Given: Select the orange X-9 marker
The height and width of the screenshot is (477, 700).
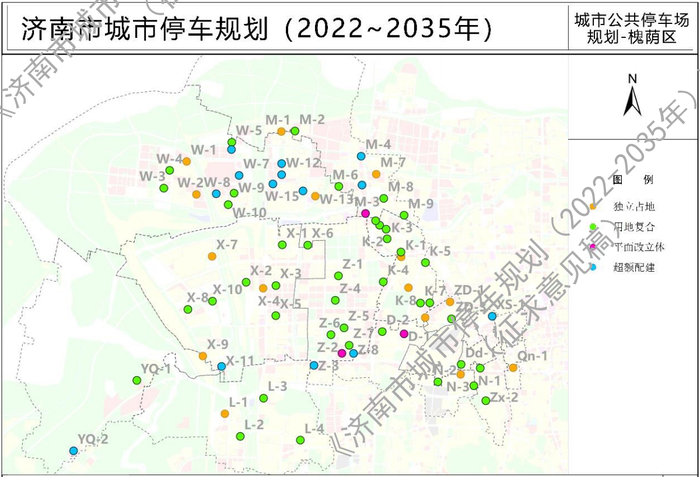Looking at the screenshot, I should [203, 356].
